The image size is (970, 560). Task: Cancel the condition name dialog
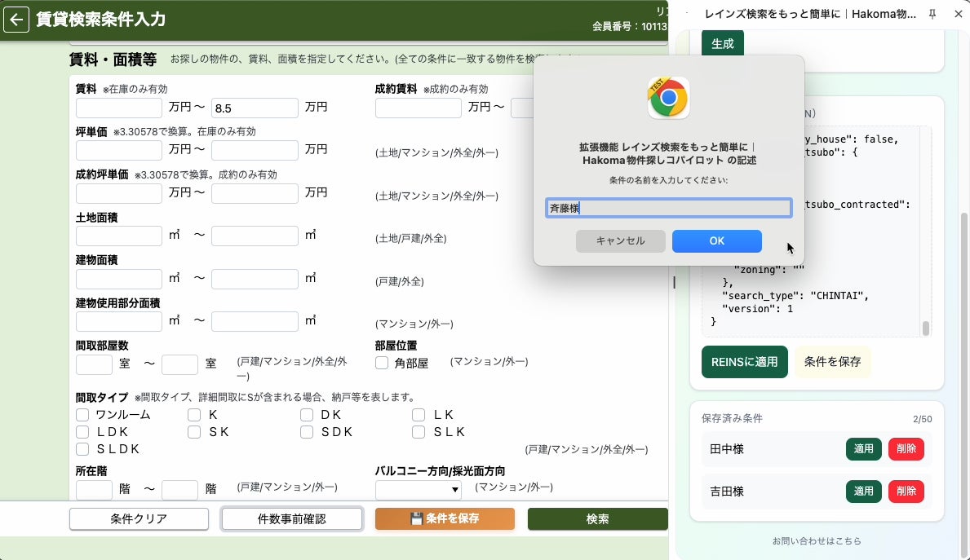coord(621,241)
